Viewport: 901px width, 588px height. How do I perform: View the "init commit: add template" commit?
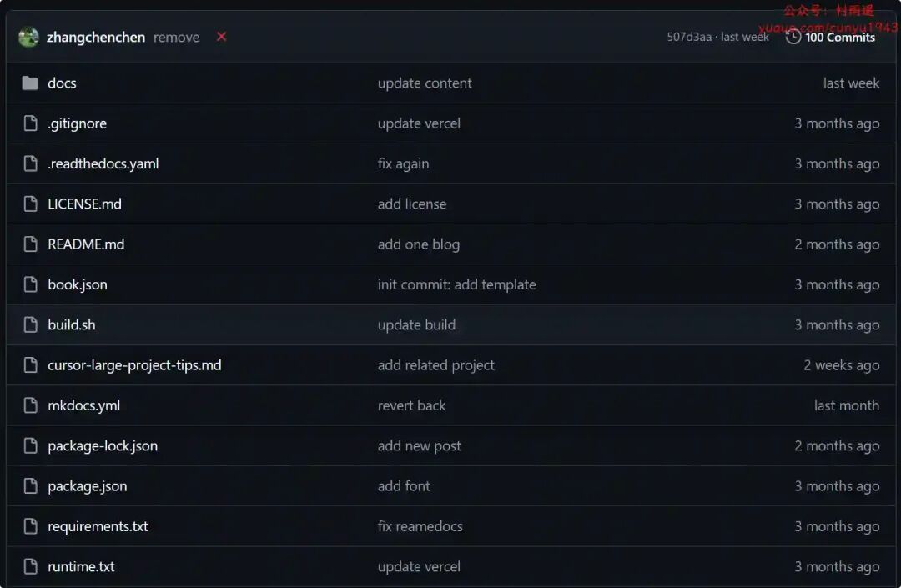[456, 285]
